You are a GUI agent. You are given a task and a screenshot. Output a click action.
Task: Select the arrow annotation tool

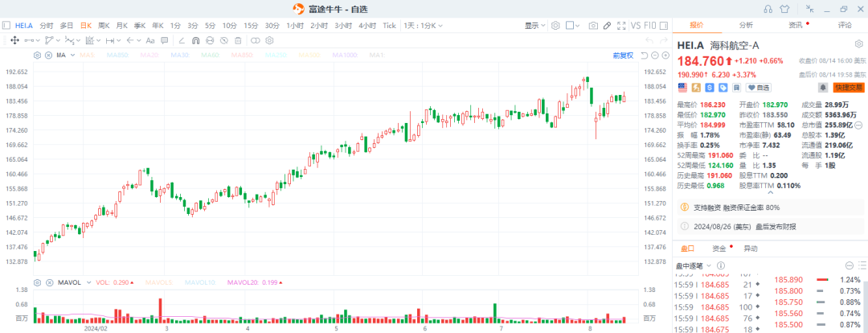click(129, 40)
